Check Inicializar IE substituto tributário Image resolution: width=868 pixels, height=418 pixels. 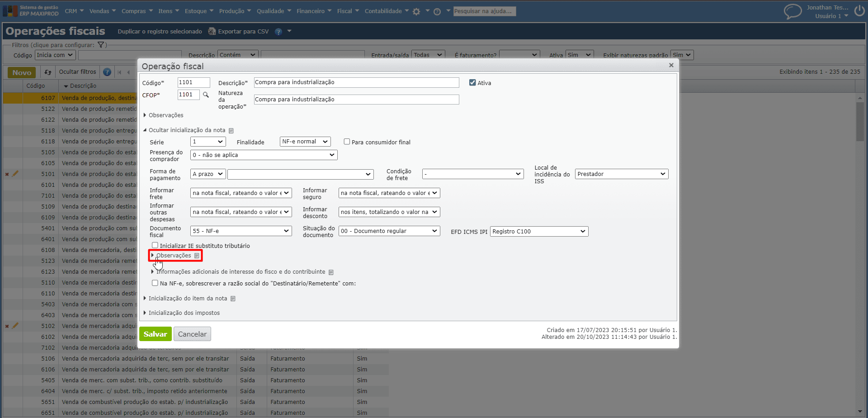155,246
